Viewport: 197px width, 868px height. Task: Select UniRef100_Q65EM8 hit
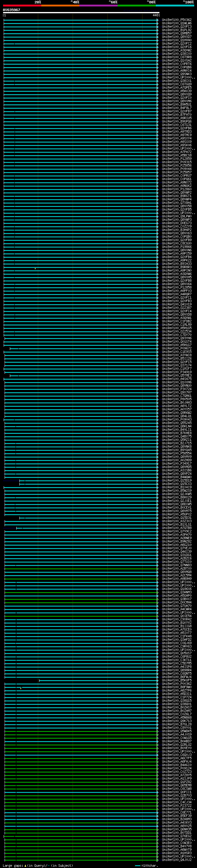point(177,785)
